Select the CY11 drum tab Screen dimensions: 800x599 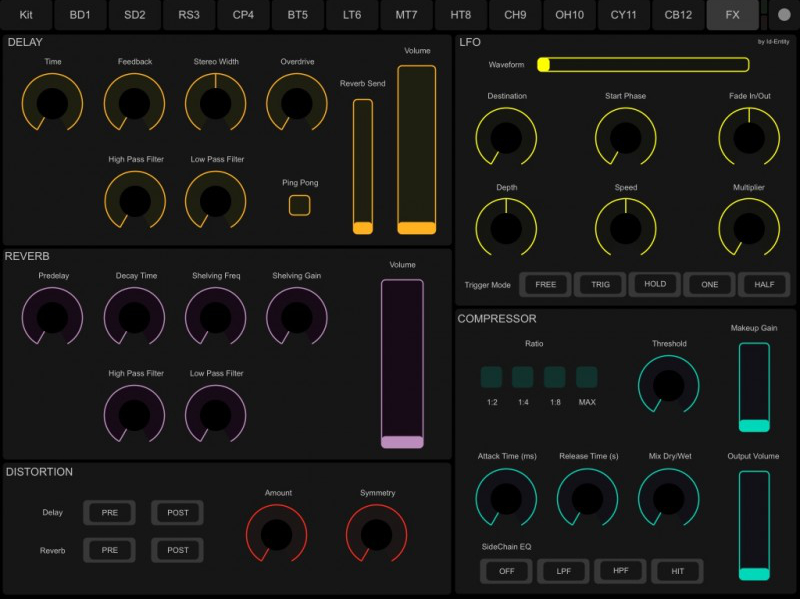coord(623,15)
